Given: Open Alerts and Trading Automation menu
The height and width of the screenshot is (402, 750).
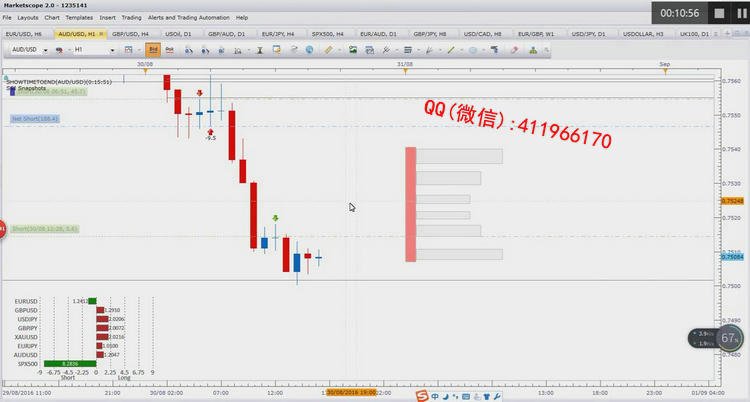Looking at the screenshot, I should tap(188, 18).
